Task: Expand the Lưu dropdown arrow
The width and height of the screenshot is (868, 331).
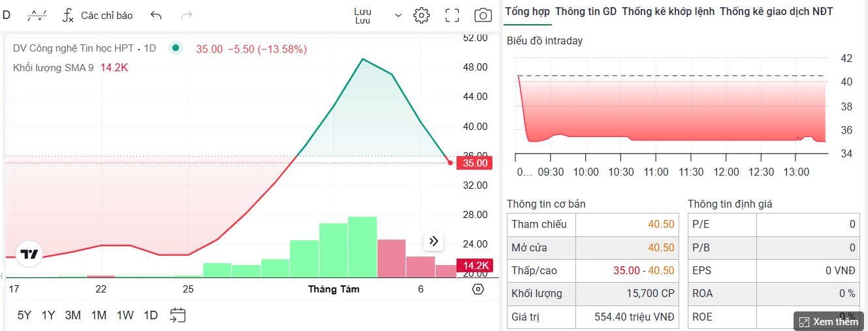Action: tap(398, 15)
